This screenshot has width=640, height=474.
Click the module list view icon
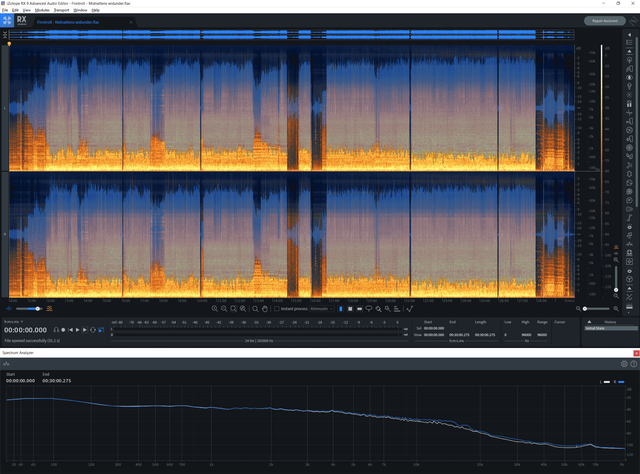pos(629,42)
